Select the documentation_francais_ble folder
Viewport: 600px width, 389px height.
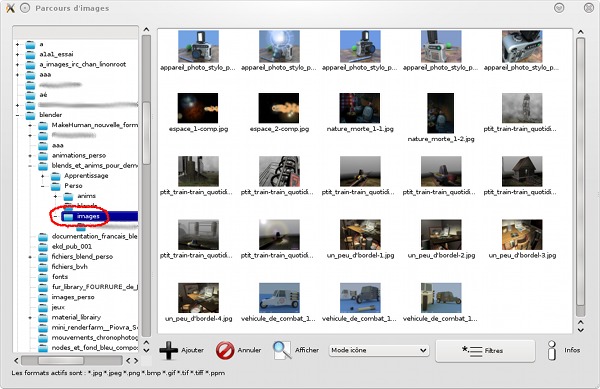[95, 236]
